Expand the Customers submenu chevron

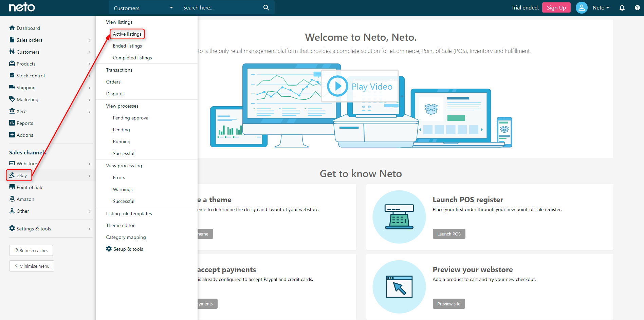point(89,52)
